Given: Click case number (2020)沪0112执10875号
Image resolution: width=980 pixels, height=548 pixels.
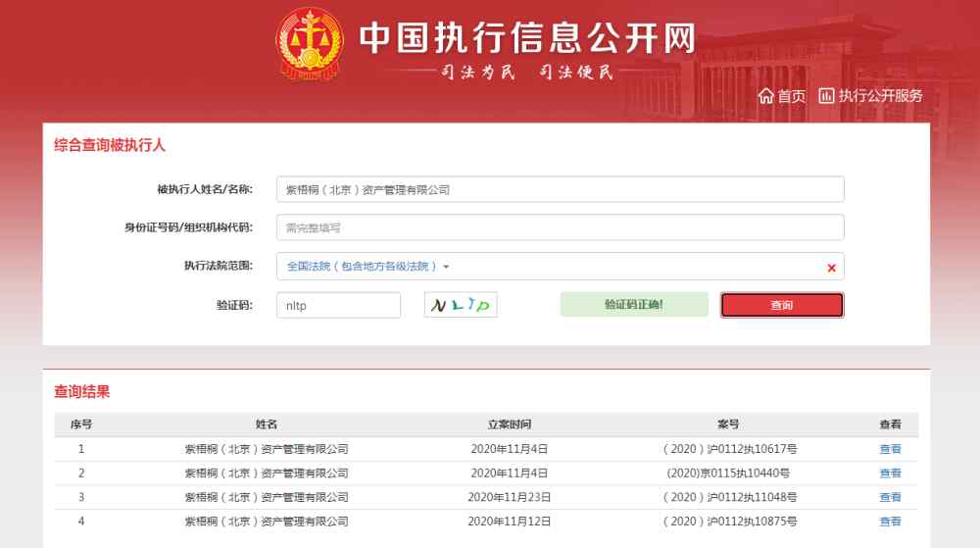Looking at the screenshot, I should (x=729, y=522).
